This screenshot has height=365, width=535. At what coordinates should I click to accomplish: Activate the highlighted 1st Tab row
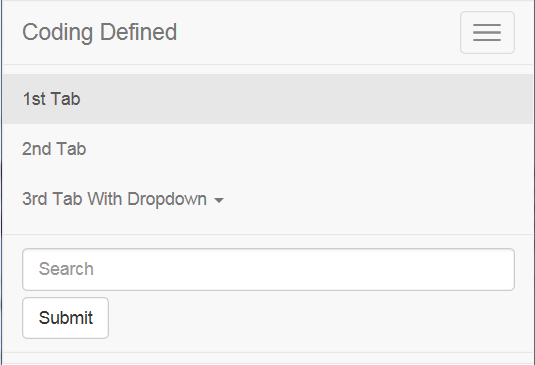point(268,99)
